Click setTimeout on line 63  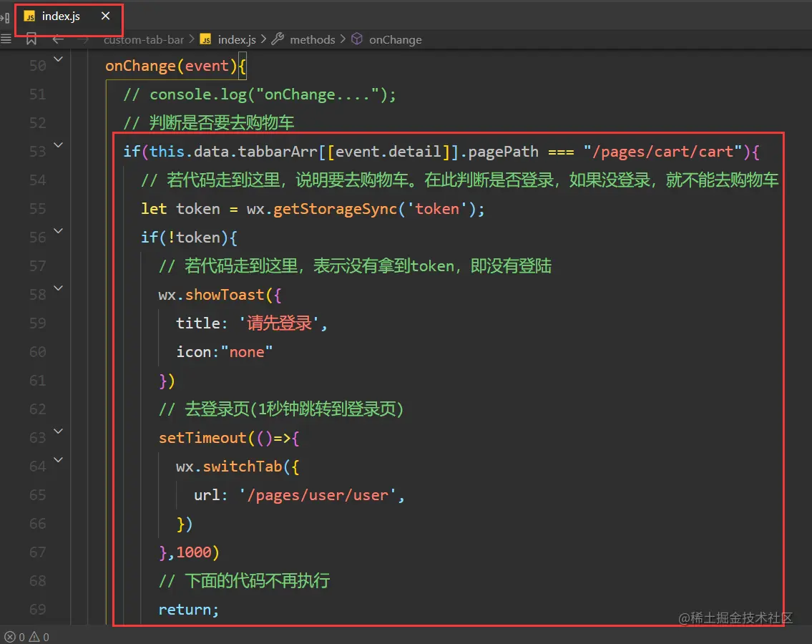point(202,438)
